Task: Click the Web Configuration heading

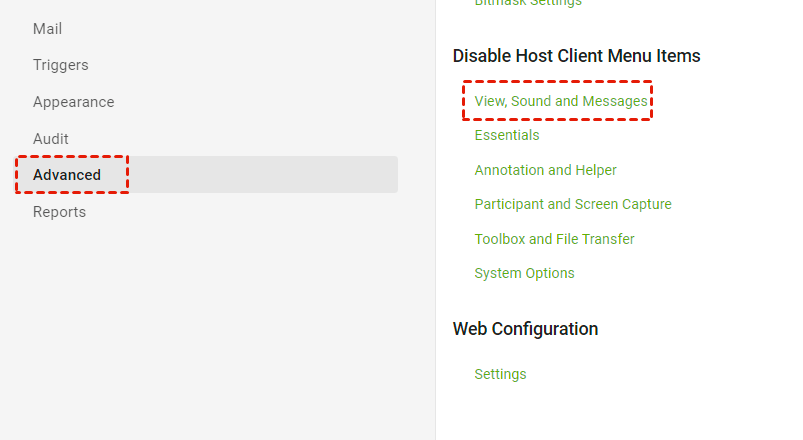Action: 525,329
